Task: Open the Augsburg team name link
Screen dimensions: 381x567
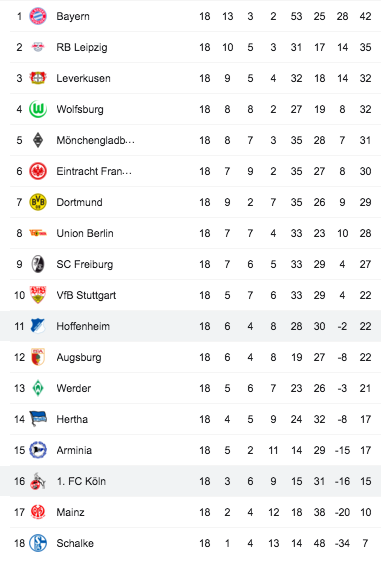Action: coord(79,357)
